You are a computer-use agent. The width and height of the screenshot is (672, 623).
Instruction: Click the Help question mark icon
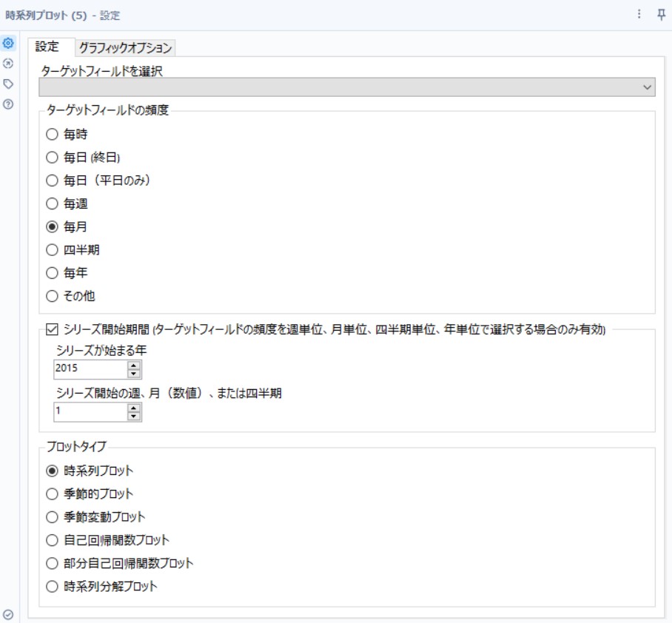[x=9, y=104]
